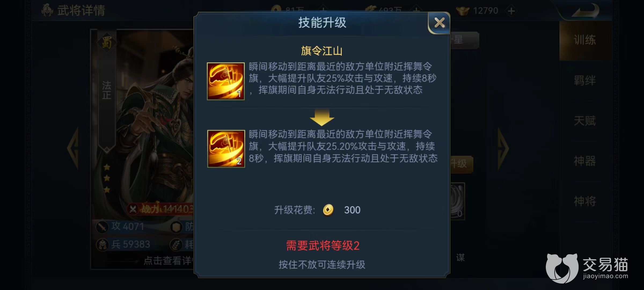Switch to the 神器 tab
Image resolution: width=644 pixels, height=290 pixels.
[585, 161]
